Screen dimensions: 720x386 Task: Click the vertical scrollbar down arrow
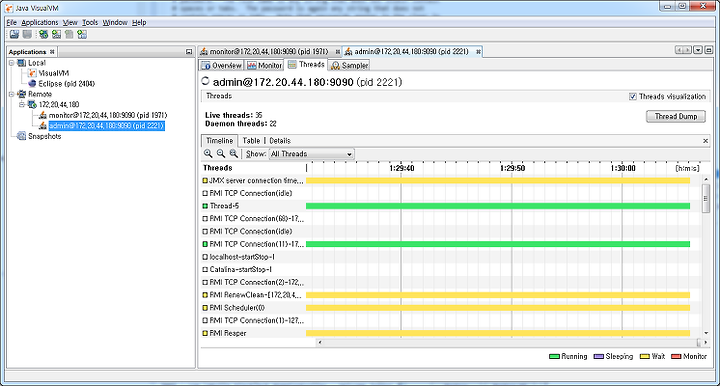(x=706, y=334)
